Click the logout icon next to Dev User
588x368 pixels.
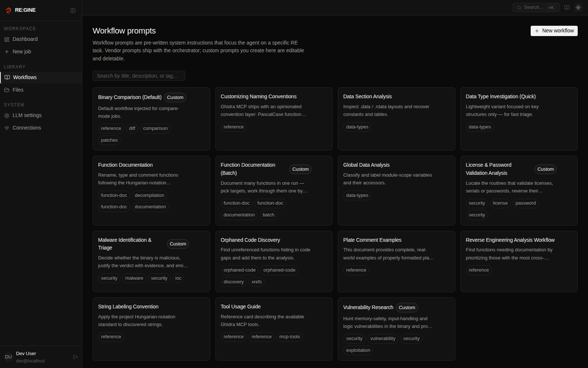tap(76, 357)
